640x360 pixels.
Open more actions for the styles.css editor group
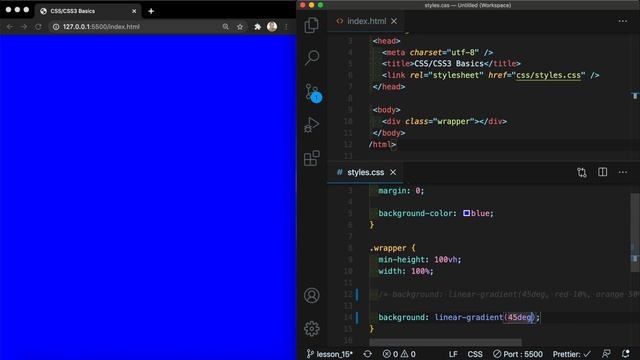(622, 172)
